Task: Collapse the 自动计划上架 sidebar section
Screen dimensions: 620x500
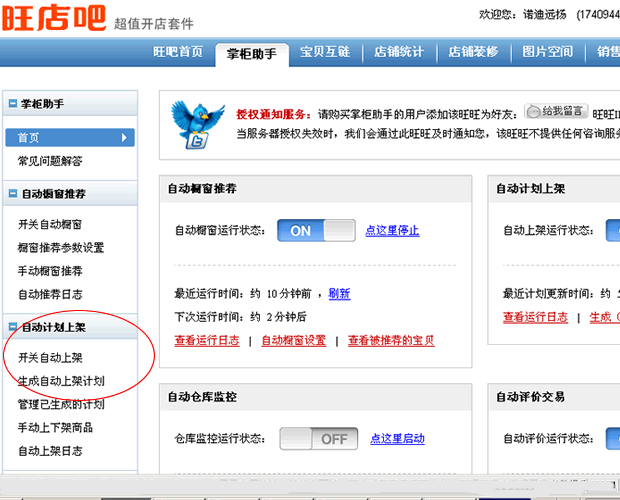Action: pos(11,327)
